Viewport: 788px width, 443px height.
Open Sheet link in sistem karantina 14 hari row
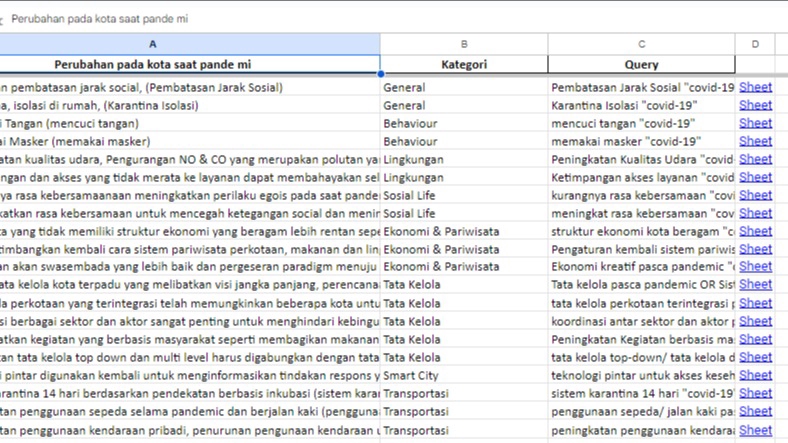[x=755, y=393]
